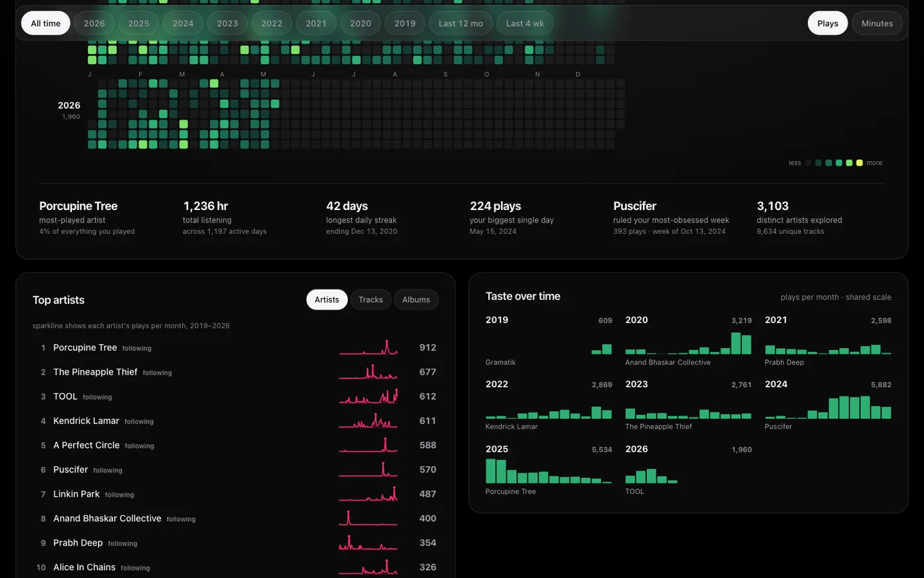Toggle the following tag beside Prabh Deep
924x578 pixels.
[x=123, y=544]
